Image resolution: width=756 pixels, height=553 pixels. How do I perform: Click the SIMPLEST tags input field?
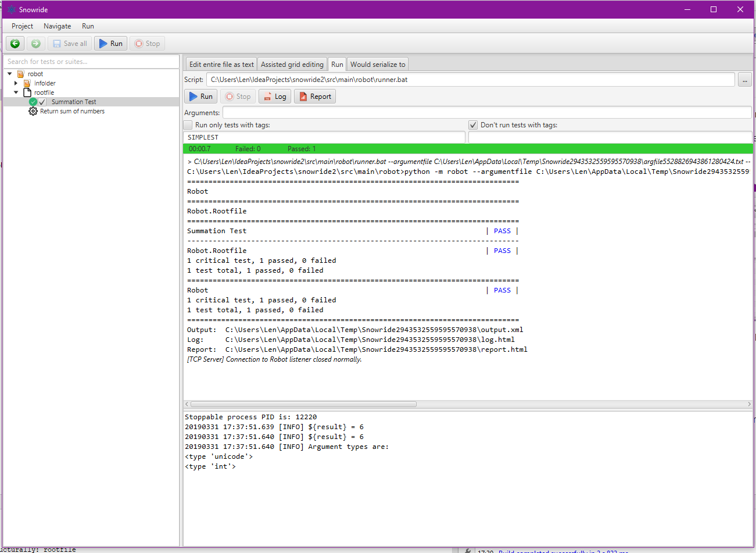(324, 137)
